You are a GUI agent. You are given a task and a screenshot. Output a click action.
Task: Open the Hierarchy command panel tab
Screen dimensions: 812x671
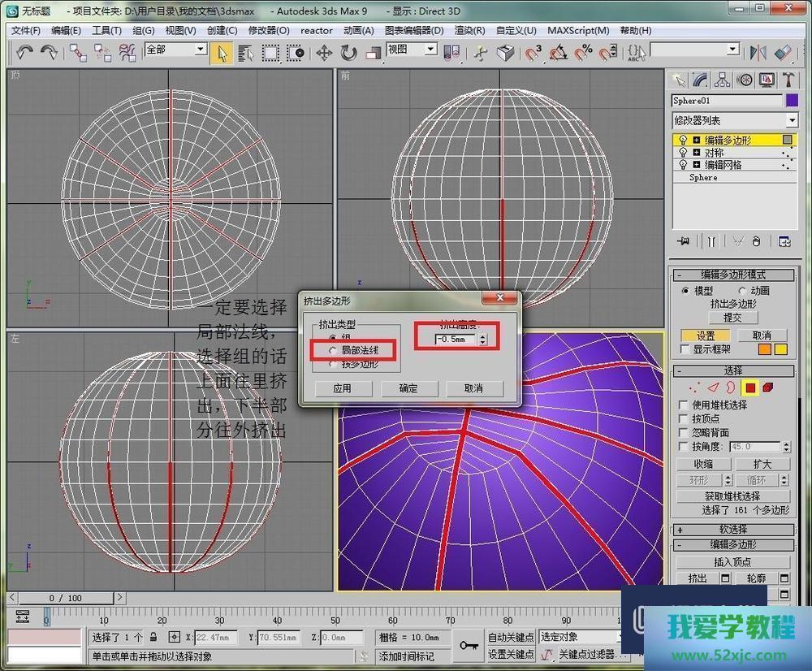(722, 80)
